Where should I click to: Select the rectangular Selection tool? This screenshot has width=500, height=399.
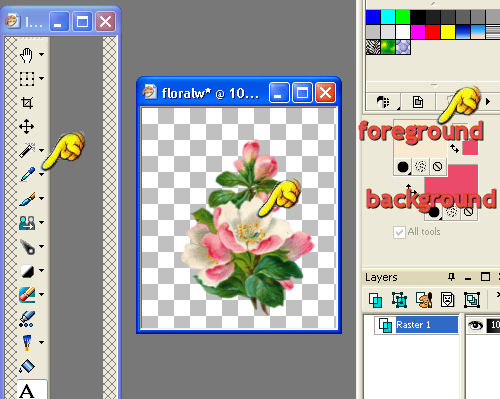point(27,79)
